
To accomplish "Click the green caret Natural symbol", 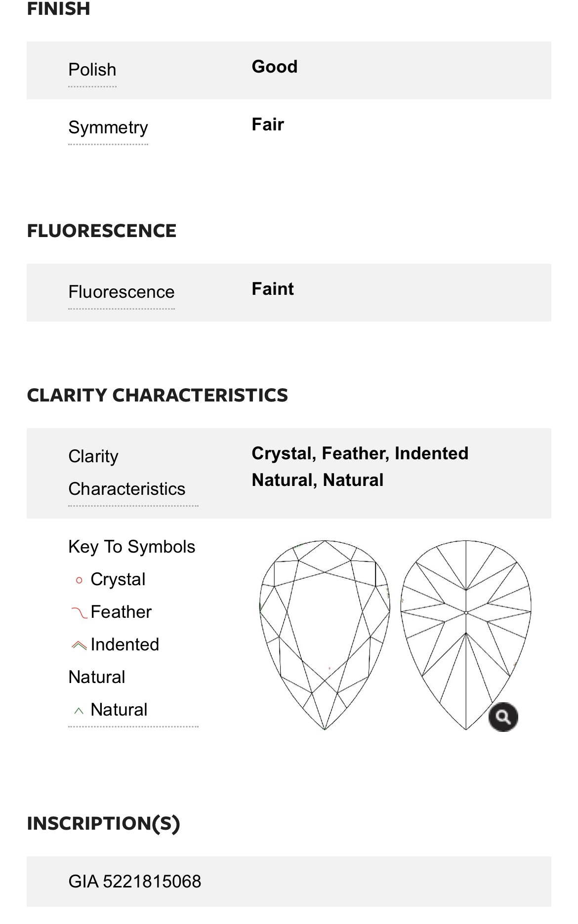I will (79, 711).
